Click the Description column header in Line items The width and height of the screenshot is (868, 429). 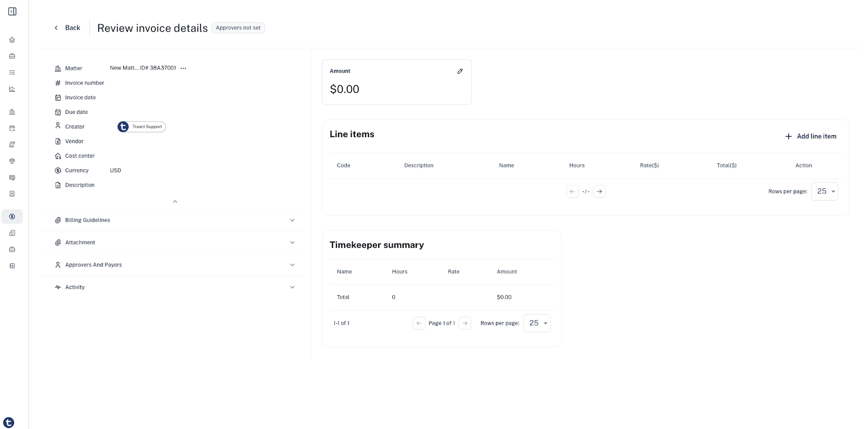[x=419, y=165]
